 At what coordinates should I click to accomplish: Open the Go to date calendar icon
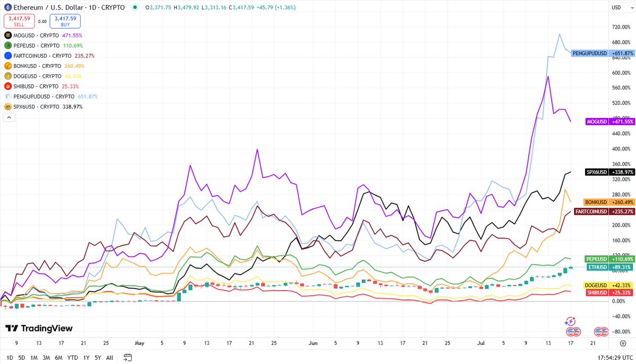coord(127,358)
